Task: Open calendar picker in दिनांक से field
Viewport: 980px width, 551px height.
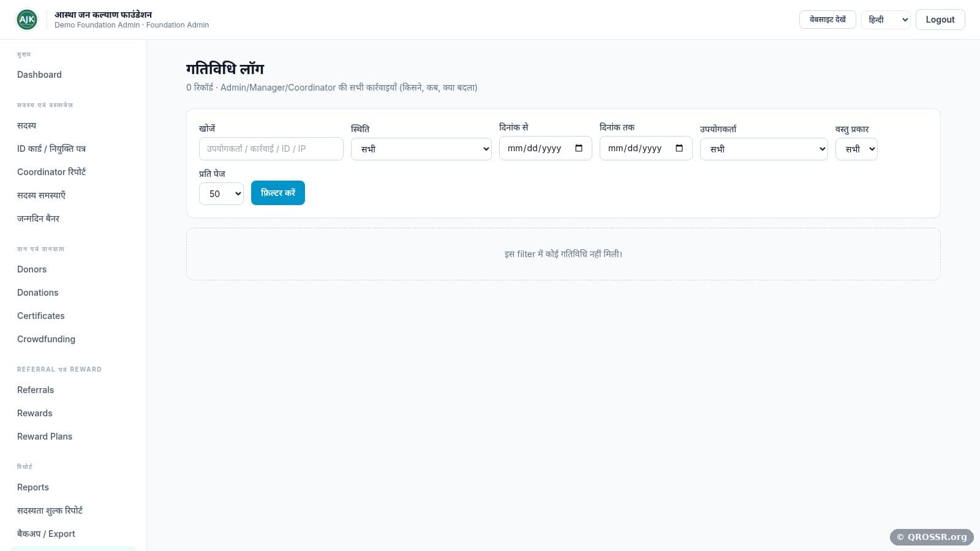Action: click(x=579, y=148)
